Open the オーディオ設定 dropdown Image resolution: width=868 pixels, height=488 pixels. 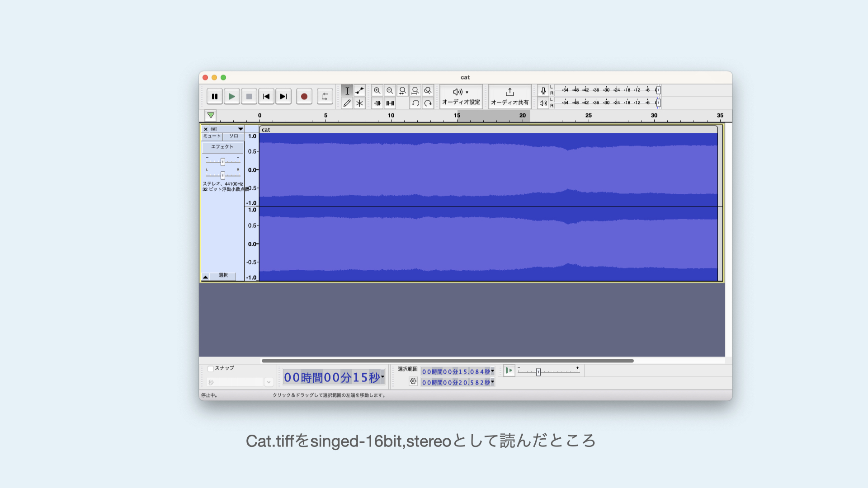coord(461,96)
